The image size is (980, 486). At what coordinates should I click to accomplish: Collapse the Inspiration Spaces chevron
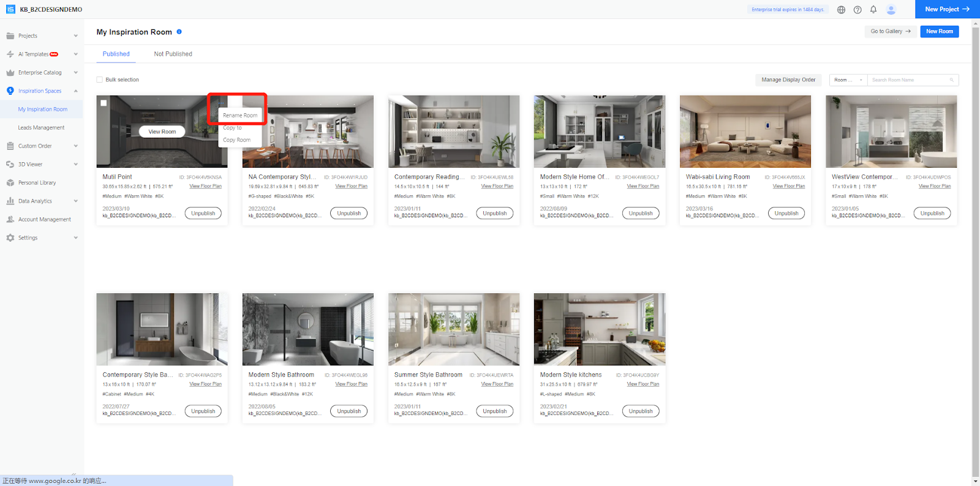76,91
